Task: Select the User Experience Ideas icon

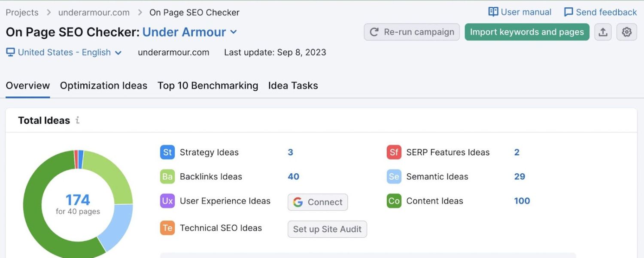Action: (167, 201)
